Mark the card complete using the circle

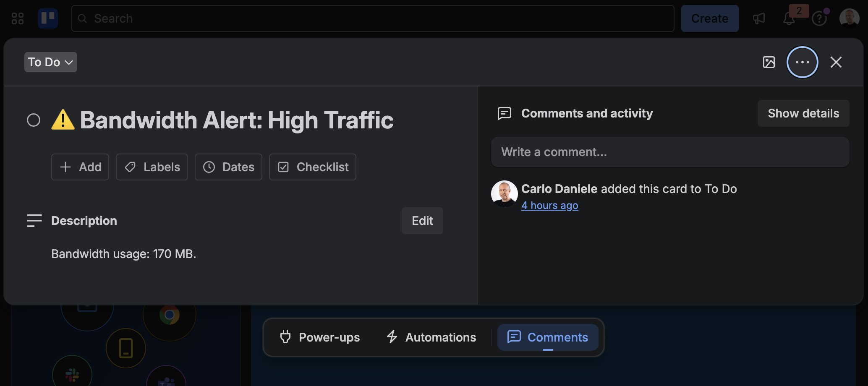click(x=34, y=120)
